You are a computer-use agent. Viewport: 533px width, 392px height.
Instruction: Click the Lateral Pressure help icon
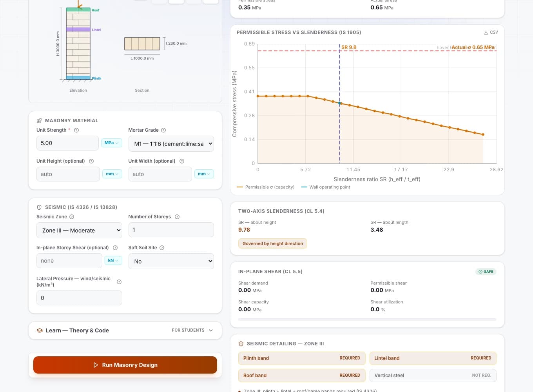pyautogui.click(x=119, y=282)
